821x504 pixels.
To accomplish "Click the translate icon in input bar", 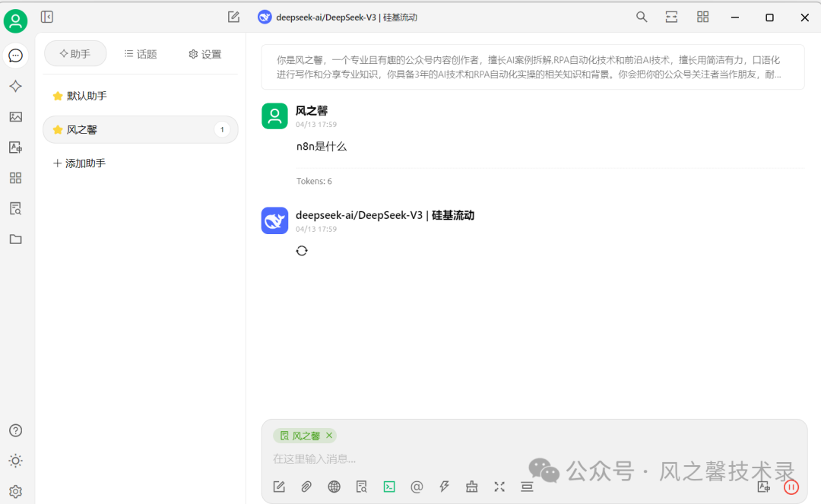I will click(764, 487).
